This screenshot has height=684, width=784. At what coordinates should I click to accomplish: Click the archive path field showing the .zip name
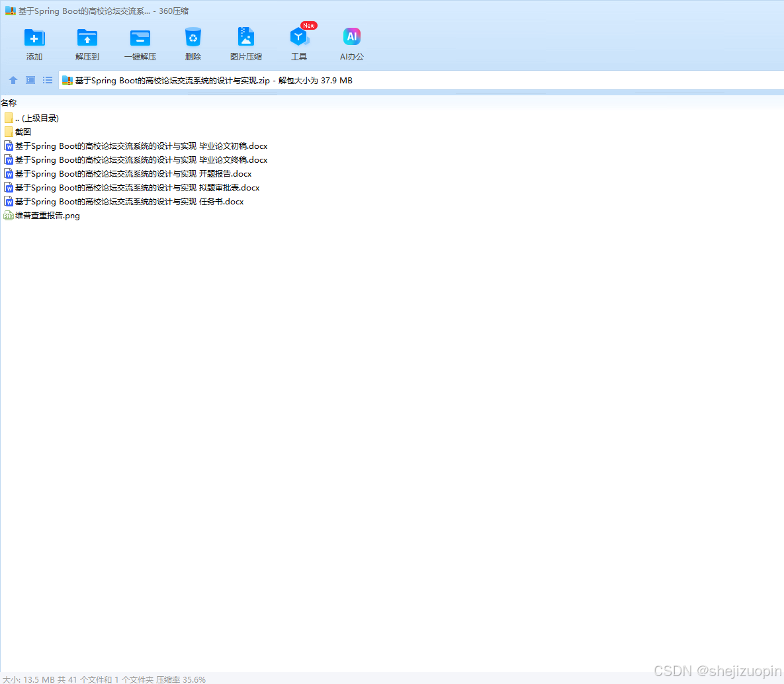click(x=421, y=80)
